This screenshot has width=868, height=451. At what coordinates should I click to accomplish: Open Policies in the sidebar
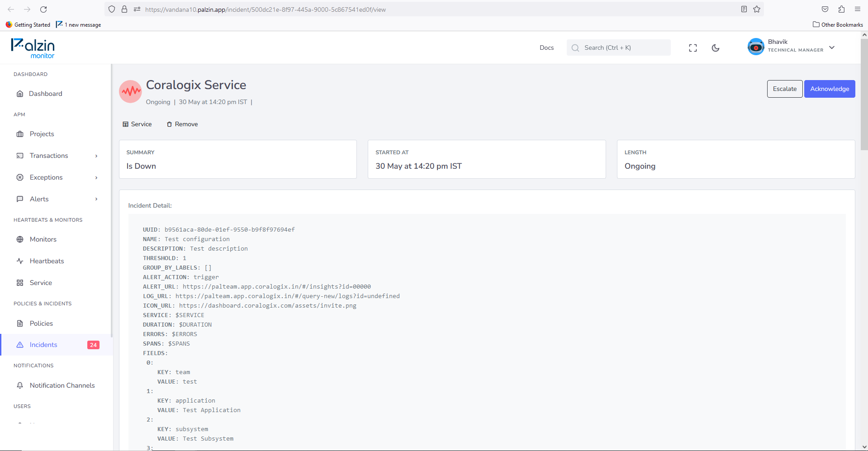(x=41, y=323)
